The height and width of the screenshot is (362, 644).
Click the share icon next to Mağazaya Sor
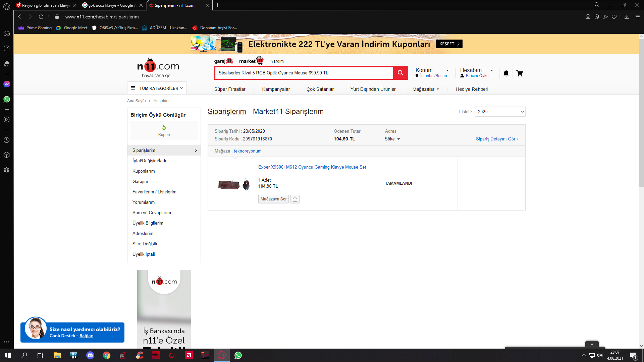295,199
